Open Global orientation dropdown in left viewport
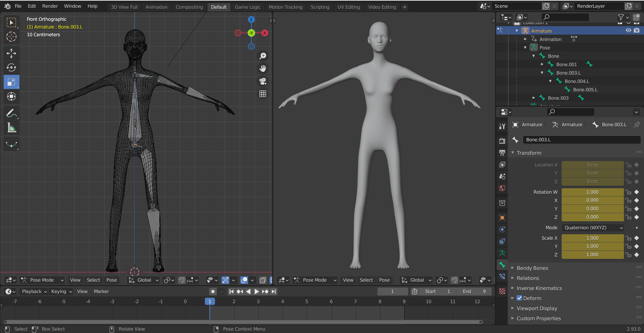 point(144,280)
